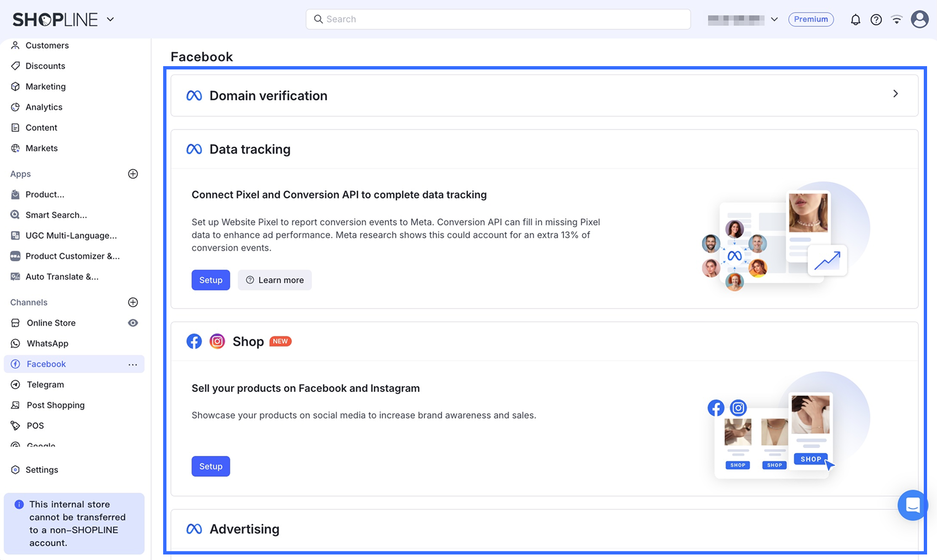
Task: Click the Facebook logo in Shop header
Action: [194, 342]
